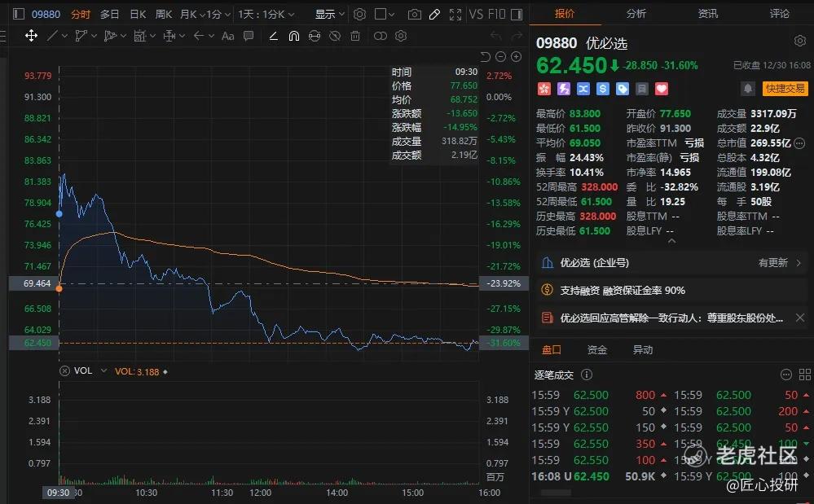This screenshot has width=814, height=504.
Task: Take a chart screenshot with camera icon
Action: (x=414, y=14)
